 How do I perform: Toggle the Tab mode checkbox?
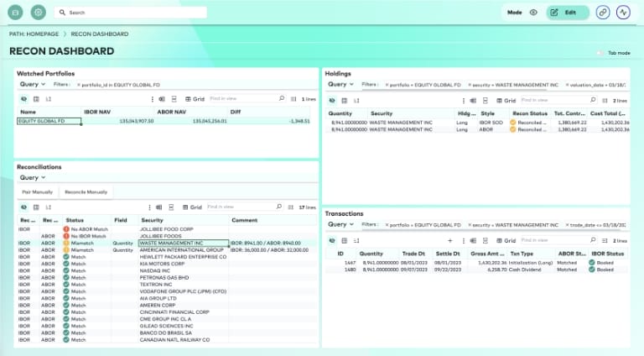pos(600,53)
